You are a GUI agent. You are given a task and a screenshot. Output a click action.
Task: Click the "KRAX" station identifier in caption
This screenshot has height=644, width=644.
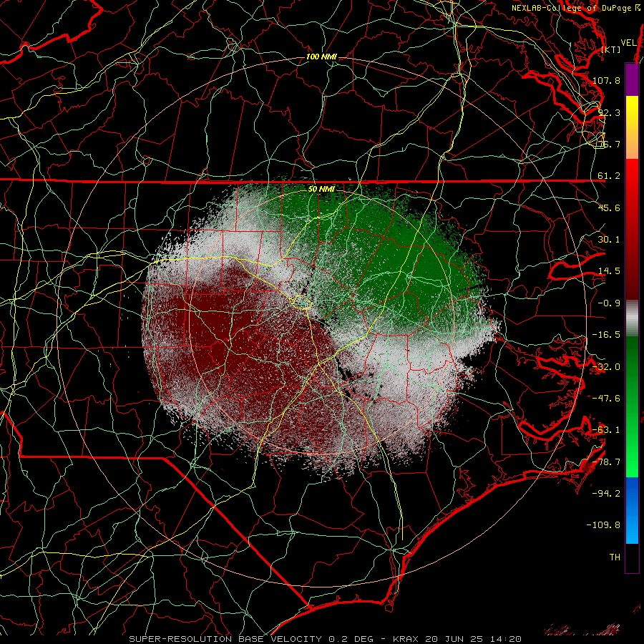(406, 639)
